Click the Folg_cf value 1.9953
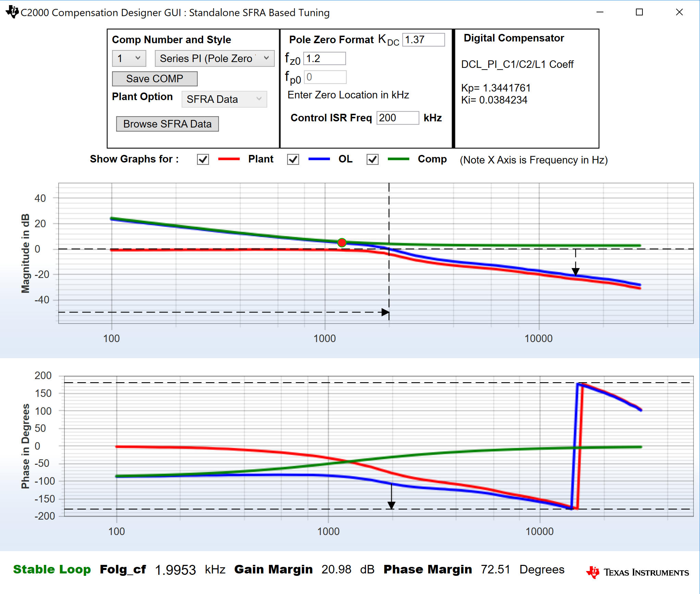 coord(175,570)
